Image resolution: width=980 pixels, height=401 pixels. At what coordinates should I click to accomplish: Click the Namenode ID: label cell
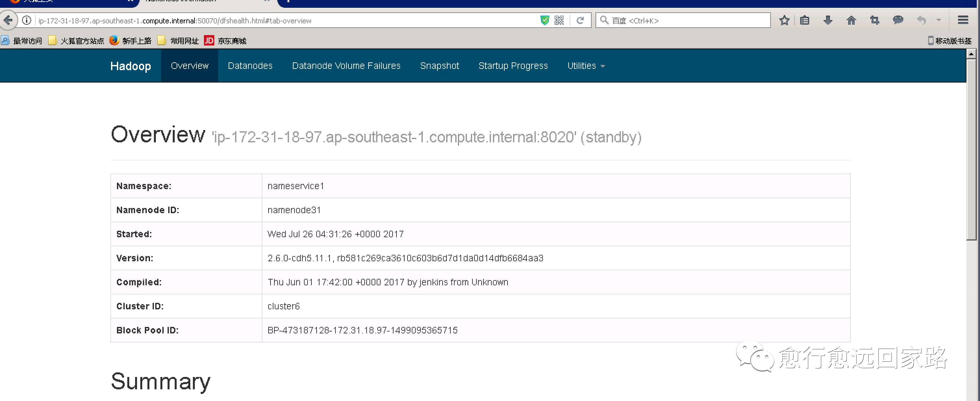pyautogui.click(x=186, y=210)
